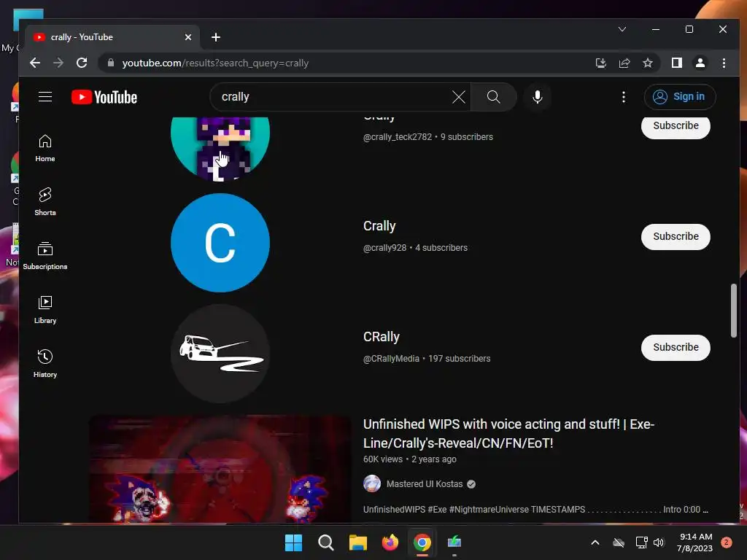747x560 pixels.
Task: Open Home in the sidebar
Action: (45, 148)
